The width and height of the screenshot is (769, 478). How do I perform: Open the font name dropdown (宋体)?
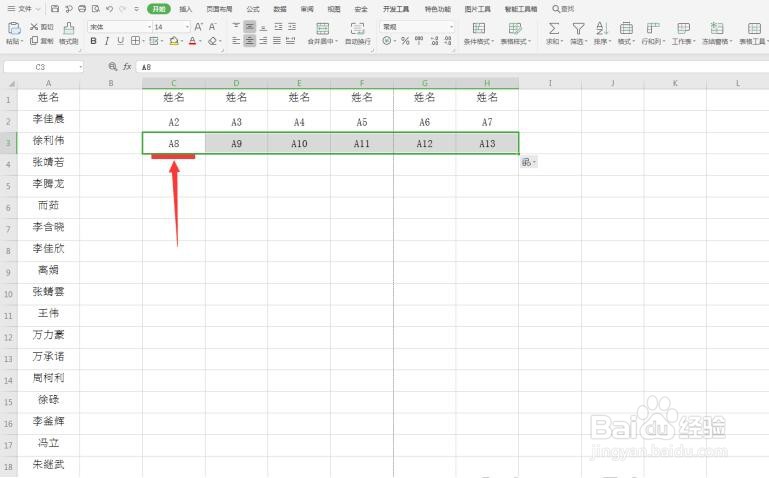pyautogui.click(x=149, y=27)
